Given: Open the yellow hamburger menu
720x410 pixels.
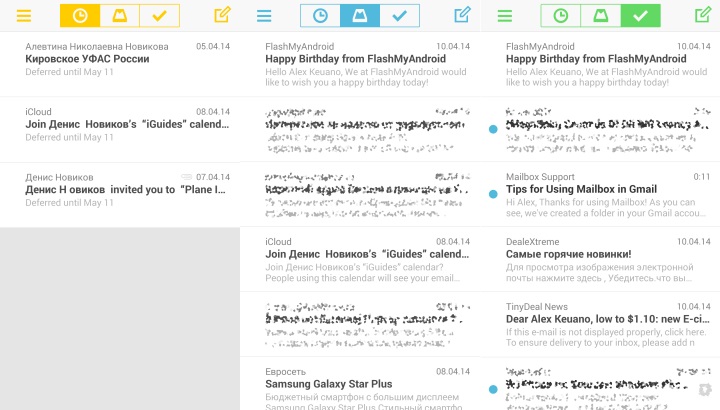Looking at the screenshot, I should [x=24, y=16].
